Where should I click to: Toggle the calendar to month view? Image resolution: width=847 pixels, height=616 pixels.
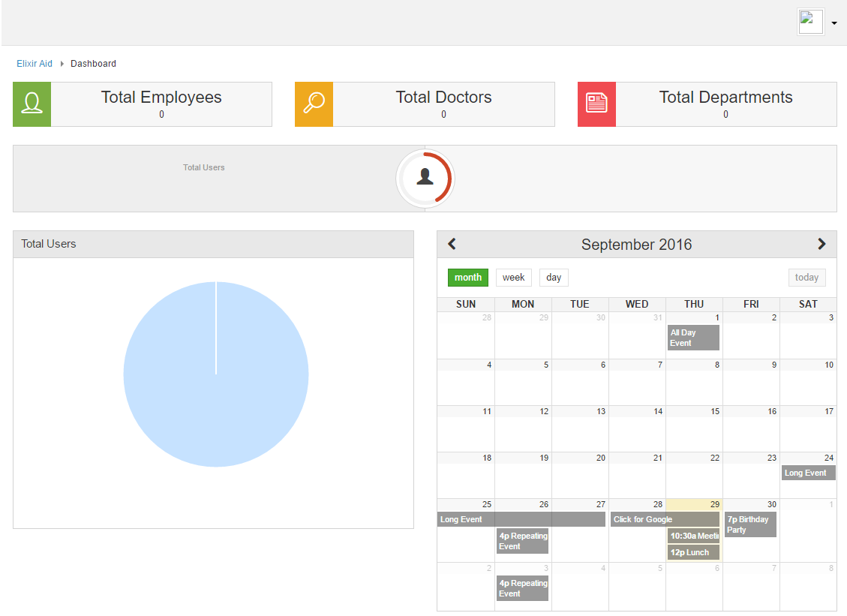[467, 277]
